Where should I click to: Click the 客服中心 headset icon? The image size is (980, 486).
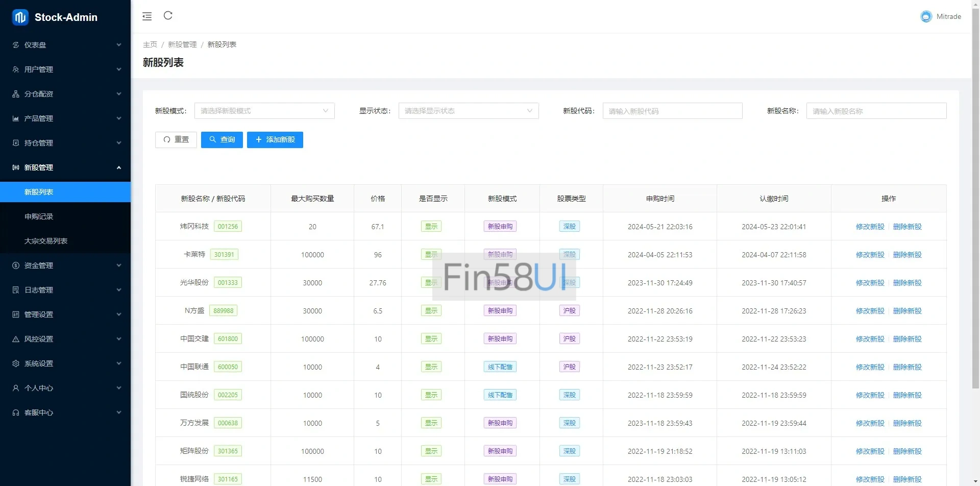click(x=16, y=412)
